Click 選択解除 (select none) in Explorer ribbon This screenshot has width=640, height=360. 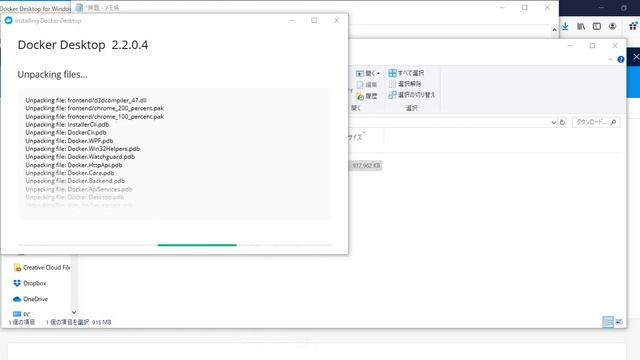[405, 84]
